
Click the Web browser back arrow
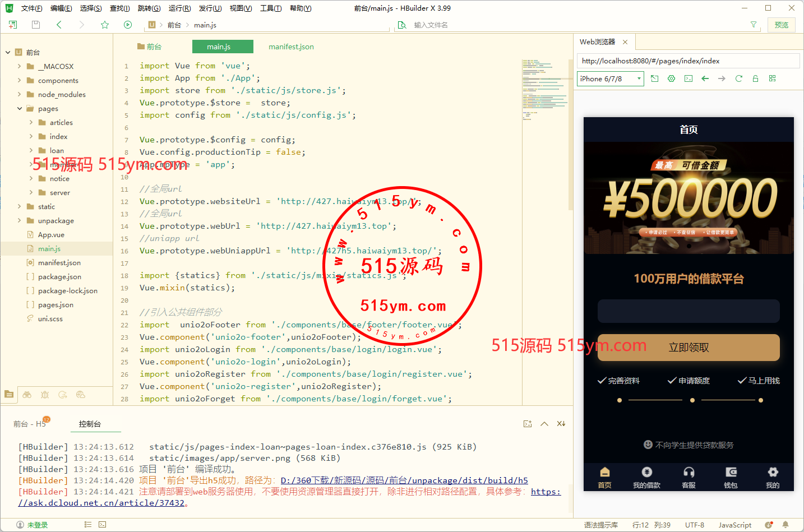point(705,78)
